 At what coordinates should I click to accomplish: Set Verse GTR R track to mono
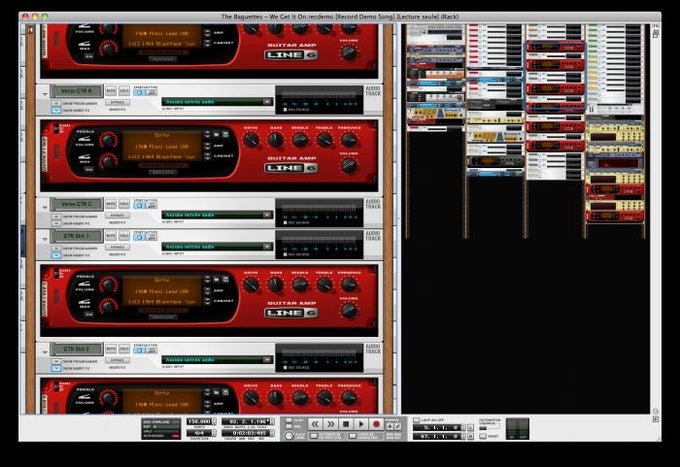139,92
